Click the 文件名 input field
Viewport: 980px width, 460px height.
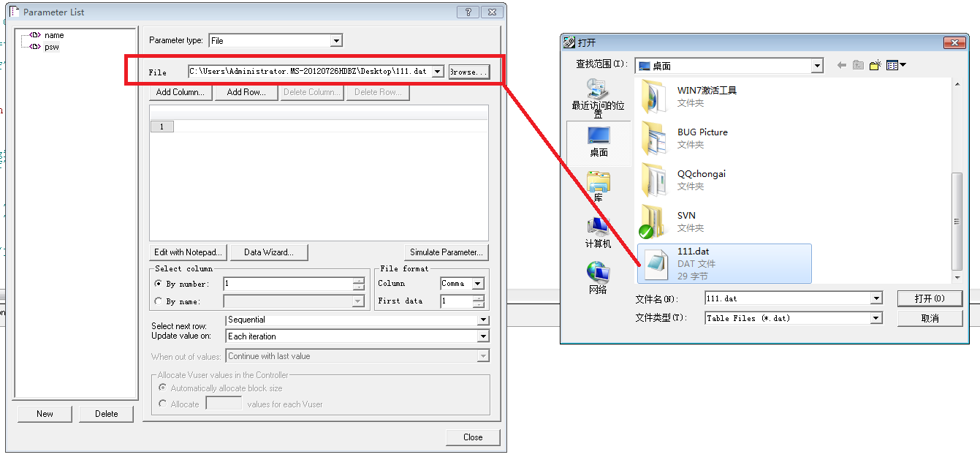[x=788, y=298]
